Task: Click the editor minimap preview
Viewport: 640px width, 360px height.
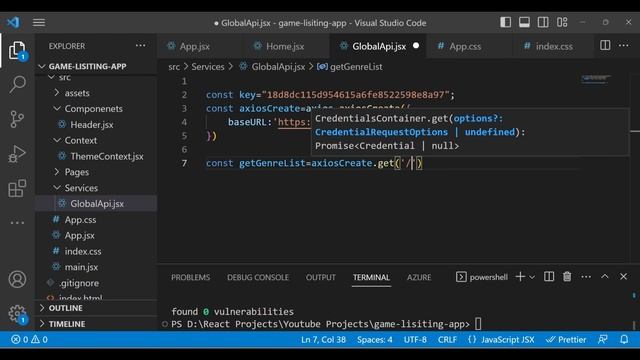Action: pos(596,79)
